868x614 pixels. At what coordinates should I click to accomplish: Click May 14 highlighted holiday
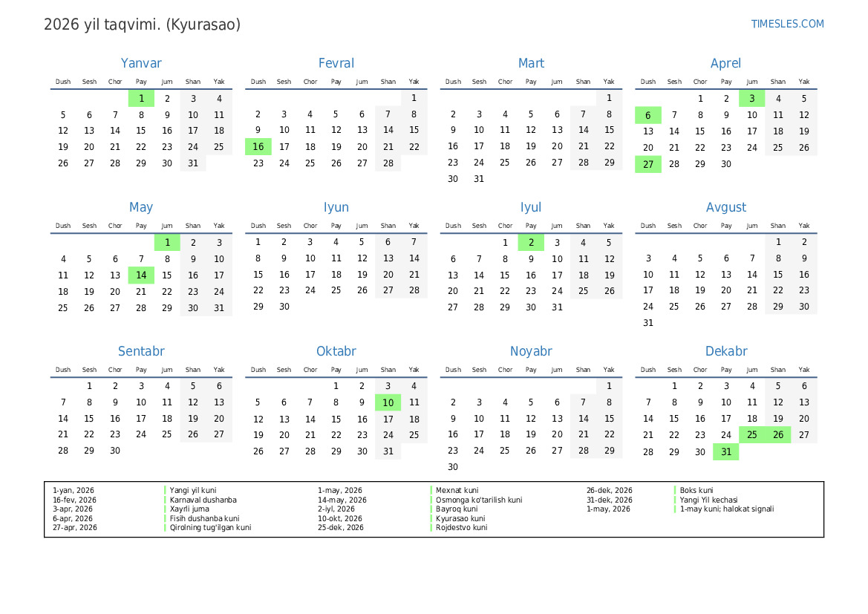coord(141,275)
